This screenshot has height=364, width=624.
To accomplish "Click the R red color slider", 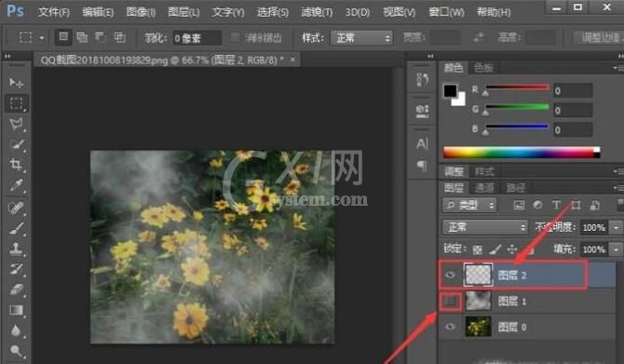I will (517, 87).
